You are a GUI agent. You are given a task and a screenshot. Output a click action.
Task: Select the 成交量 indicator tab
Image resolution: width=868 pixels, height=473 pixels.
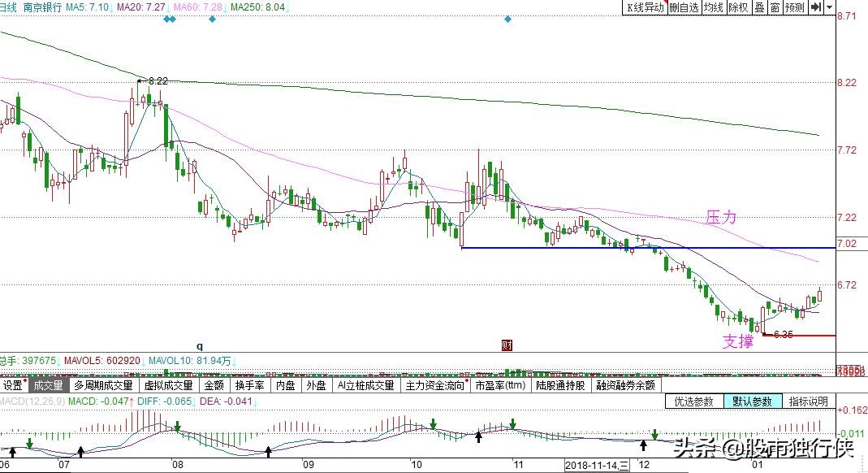click(x=48, y=385)
